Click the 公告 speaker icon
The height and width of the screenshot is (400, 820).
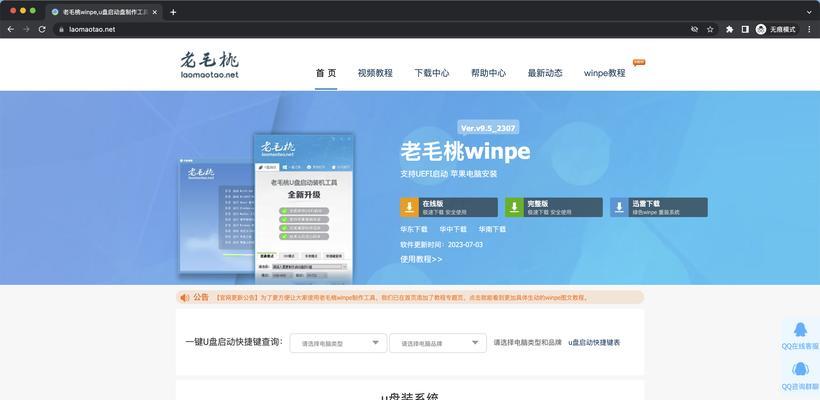pos(185,298)
